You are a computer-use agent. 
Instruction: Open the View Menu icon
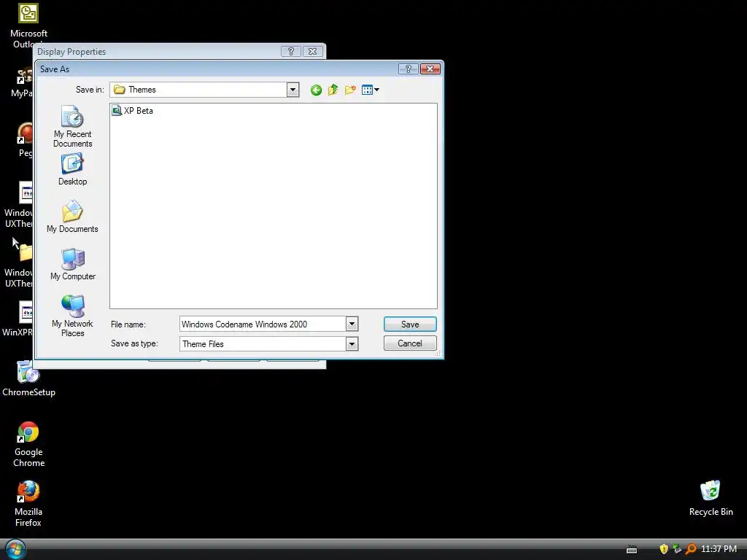coord(370,90)
